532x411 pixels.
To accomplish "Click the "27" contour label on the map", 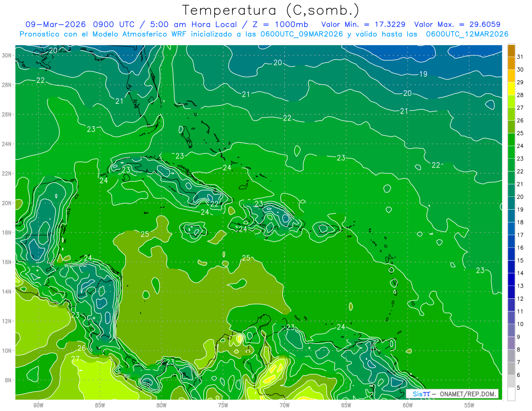I will pyautogui.click(x=75, y=359).
